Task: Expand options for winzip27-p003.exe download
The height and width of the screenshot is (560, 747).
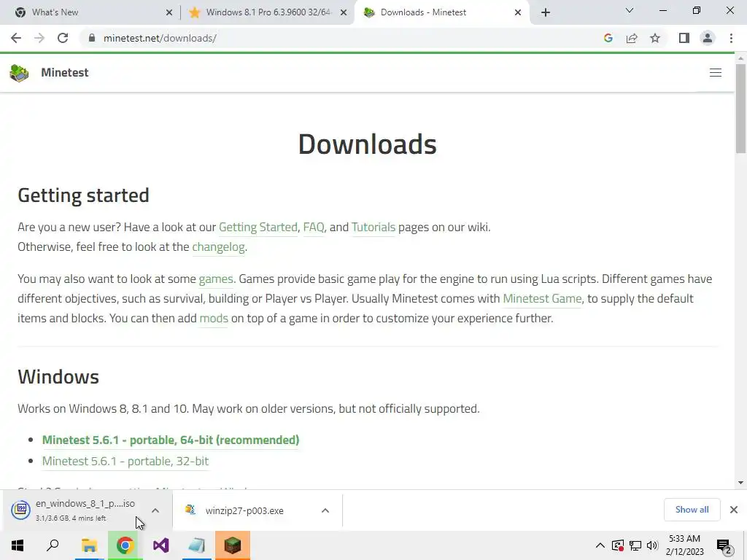Action: [325, 510]
